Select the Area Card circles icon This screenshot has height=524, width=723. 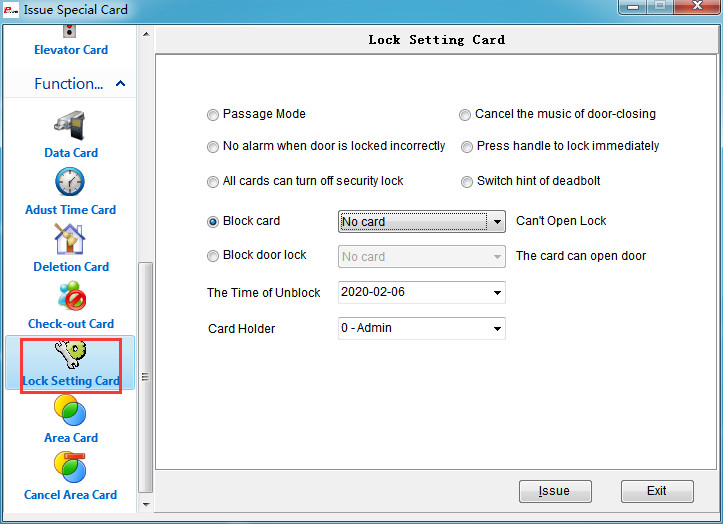[x=70, y=411]
